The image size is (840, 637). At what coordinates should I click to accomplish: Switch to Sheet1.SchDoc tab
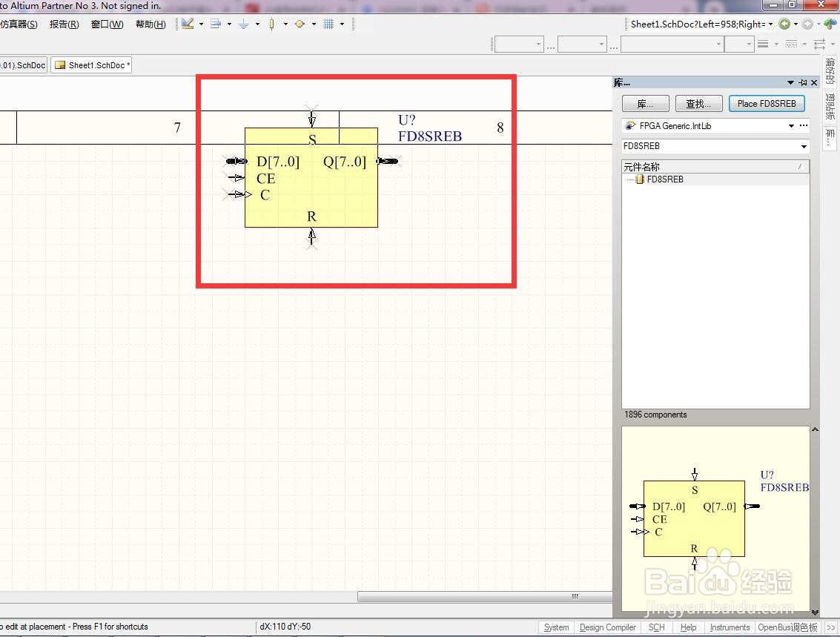(x=91, y=65)
